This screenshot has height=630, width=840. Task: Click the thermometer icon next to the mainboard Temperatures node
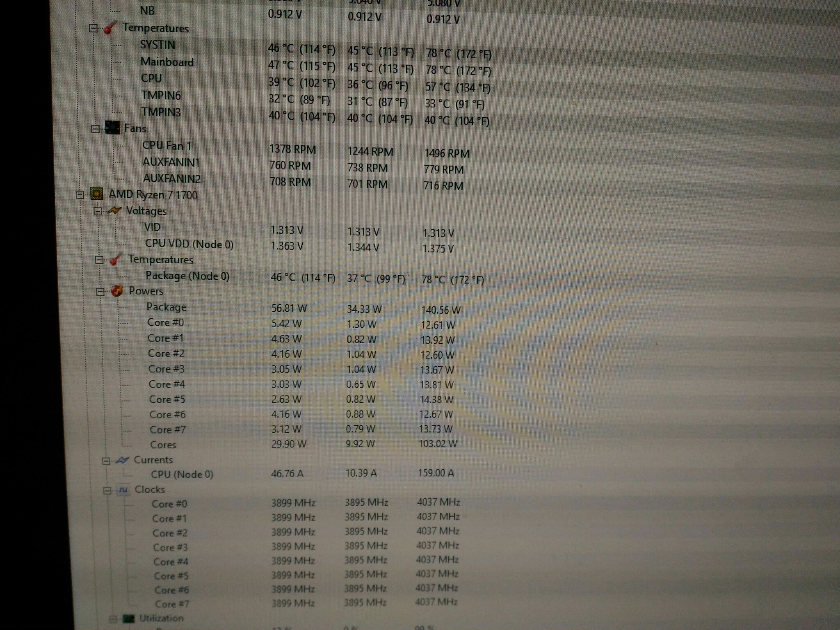tap(110, 28)
